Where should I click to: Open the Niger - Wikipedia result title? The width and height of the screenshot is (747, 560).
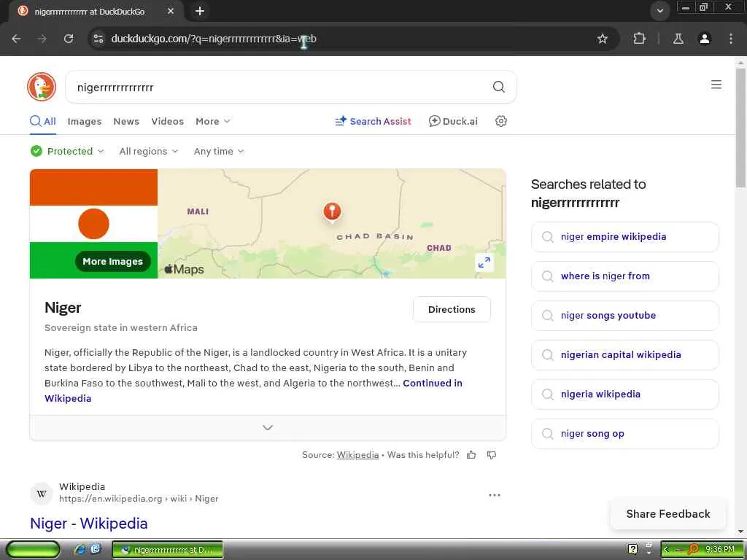point(88,524)
